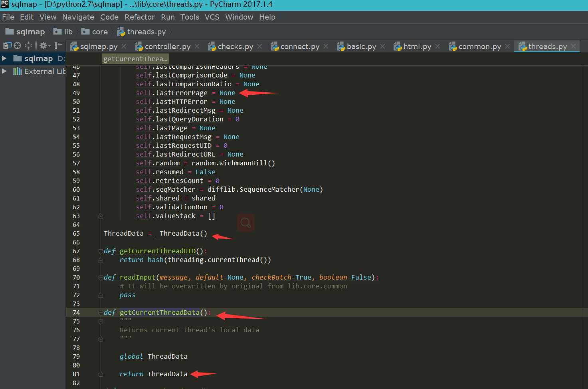Close the controller.py editor tab

(x=197, y=46)
